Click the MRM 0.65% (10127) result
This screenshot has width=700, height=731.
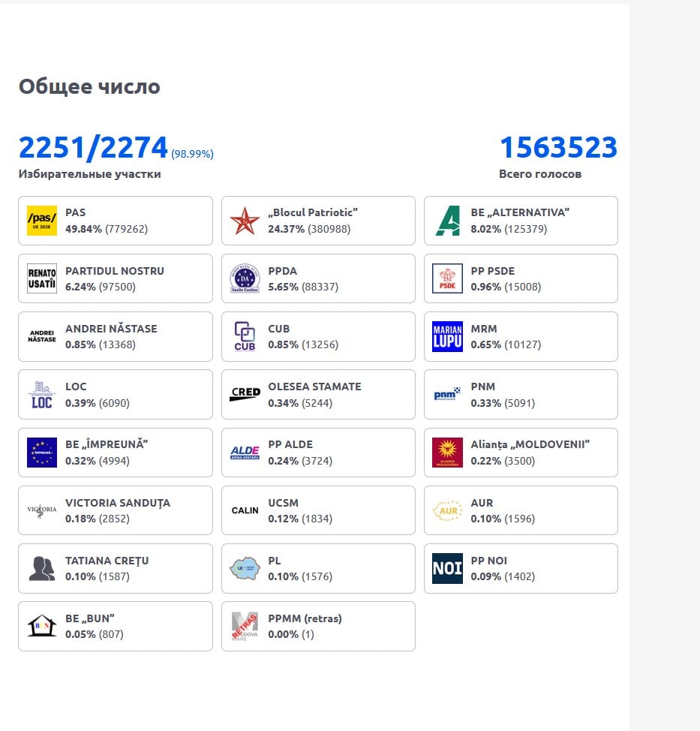[x=506, y=344]
